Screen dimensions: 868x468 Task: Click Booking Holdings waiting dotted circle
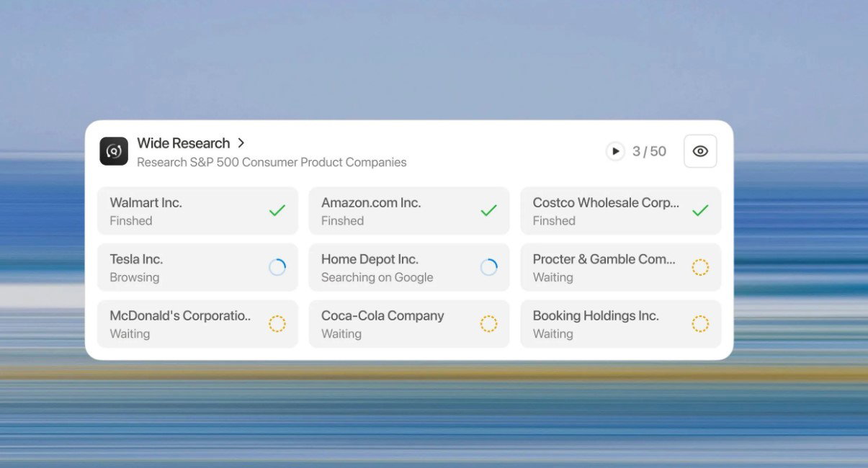700,324
